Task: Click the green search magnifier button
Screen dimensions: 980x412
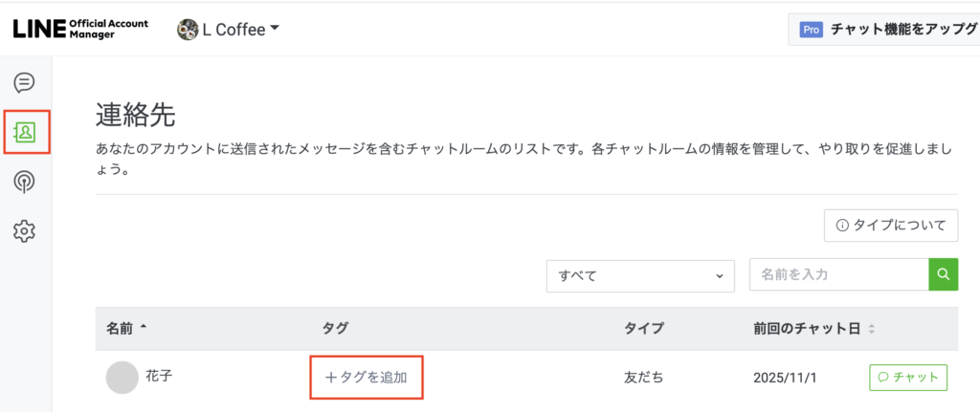Action: pos(943,274)
